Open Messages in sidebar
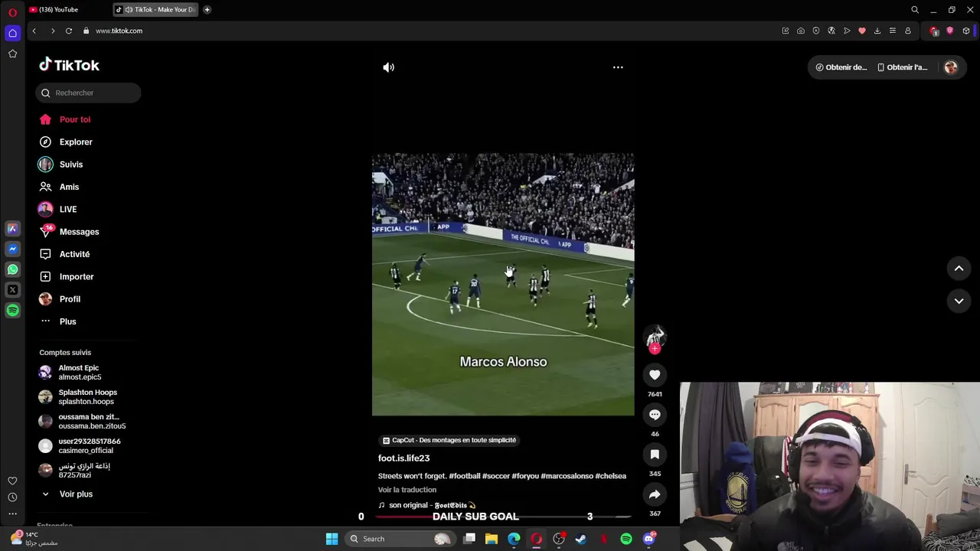This screenshot has width=980, height=551. coord(79,232)
